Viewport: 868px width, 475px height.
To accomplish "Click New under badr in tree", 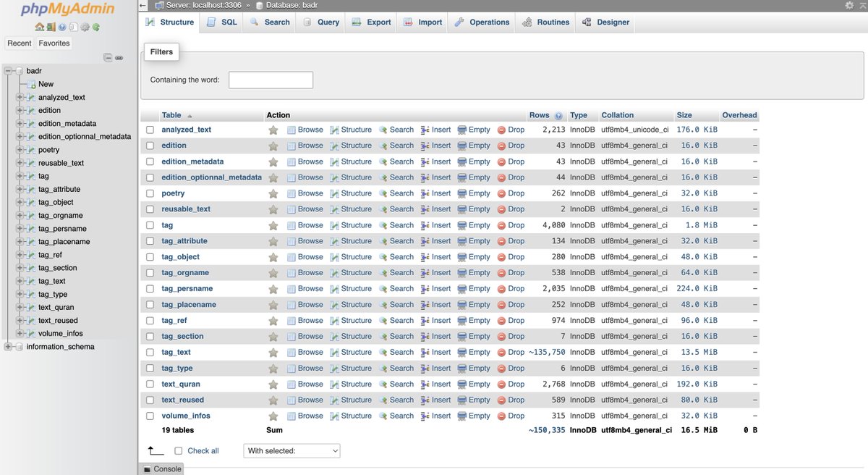I will [46, 84].
